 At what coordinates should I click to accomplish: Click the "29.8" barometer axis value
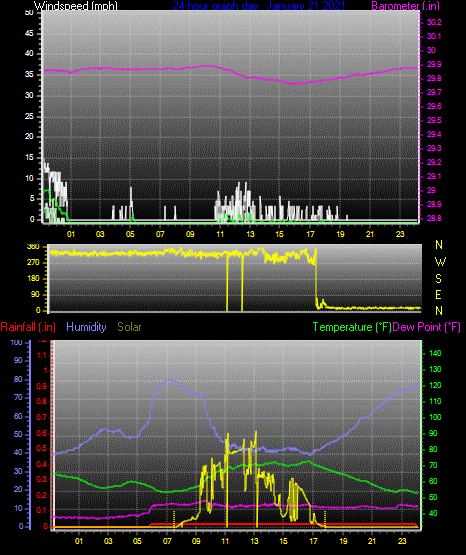434,79
